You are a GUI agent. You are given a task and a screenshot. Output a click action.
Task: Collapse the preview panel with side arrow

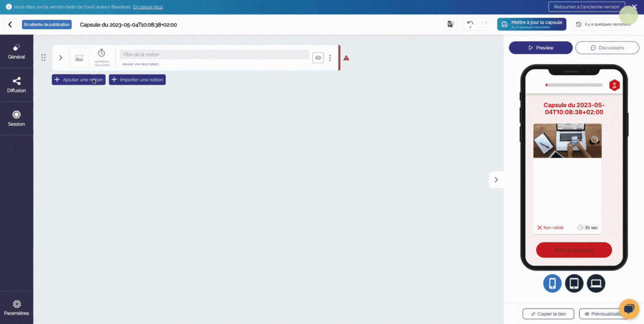(x=496, y=180)
